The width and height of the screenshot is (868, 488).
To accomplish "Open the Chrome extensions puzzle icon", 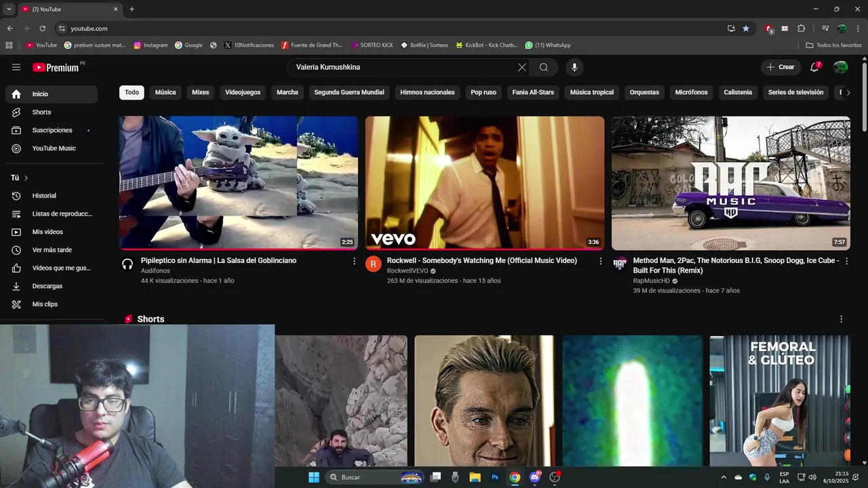I will point(802,28).
